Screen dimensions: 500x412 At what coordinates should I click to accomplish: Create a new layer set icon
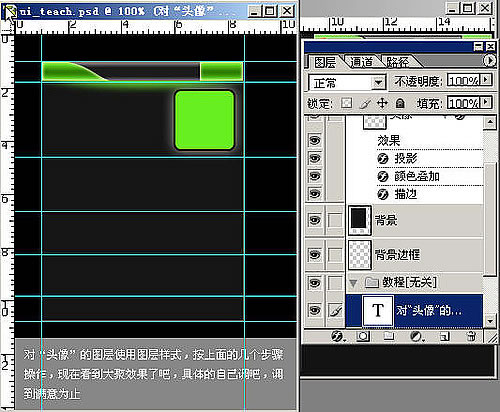click(x=389, y=337)
